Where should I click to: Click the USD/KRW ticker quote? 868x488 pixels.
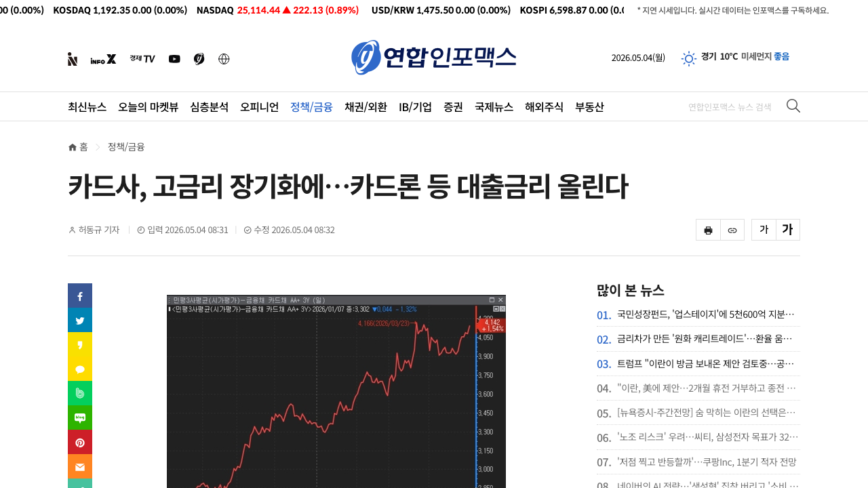click(x=441, y=10)
